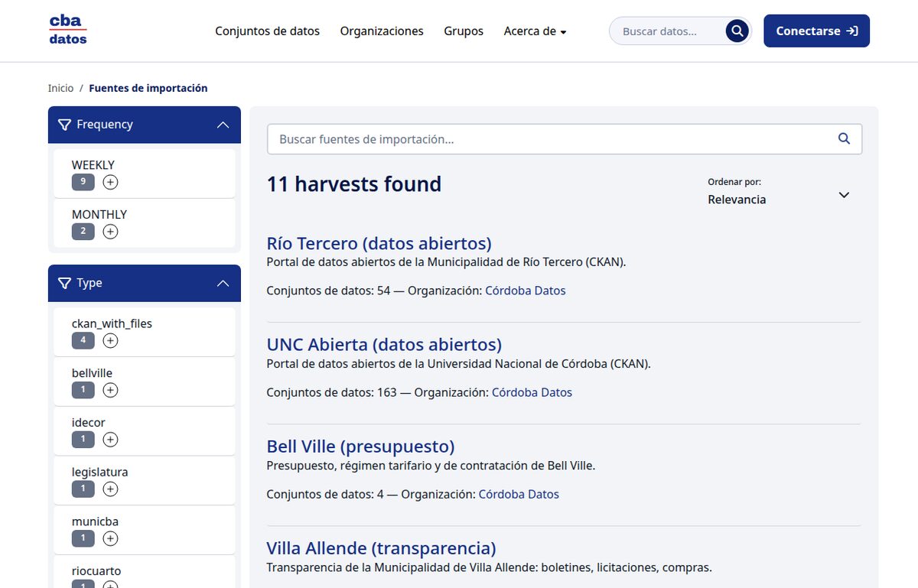Add WEEKLY frequency filter plus icon
The width and height of the screenshot is (918, 588).
(110, 182)
